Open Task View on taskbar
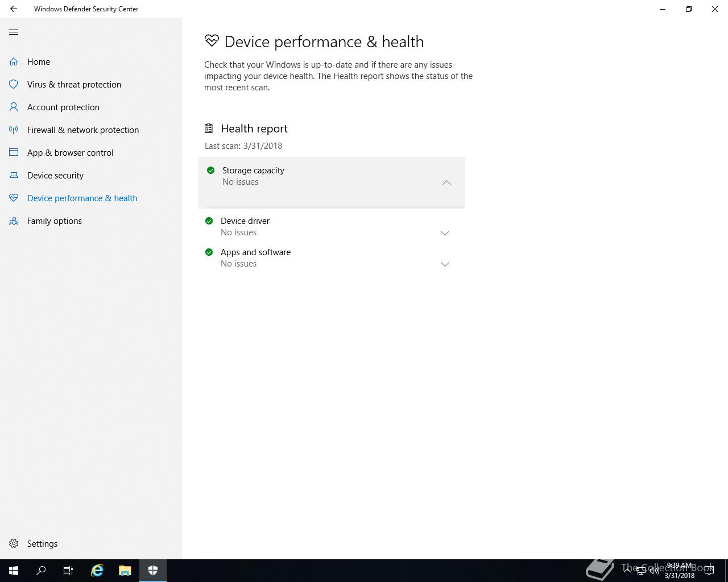The width and height of the screenshot is (728, 582). [68, 571]
